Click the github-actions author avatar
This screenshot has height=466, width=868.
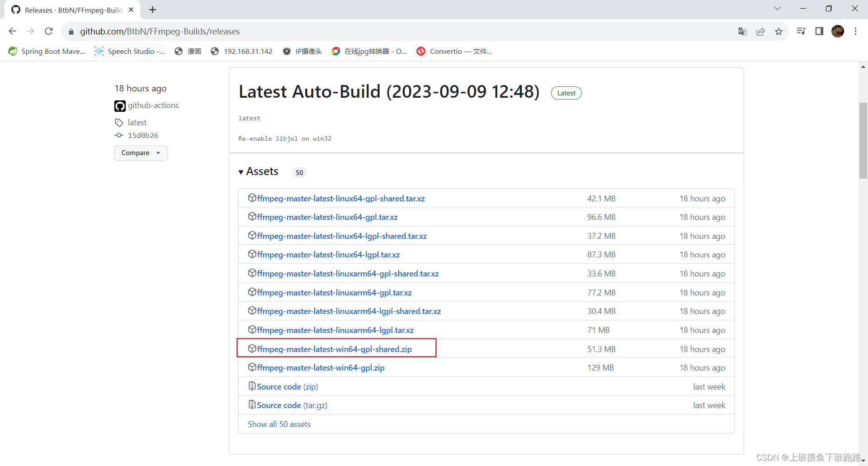click(x=120, y=106)
